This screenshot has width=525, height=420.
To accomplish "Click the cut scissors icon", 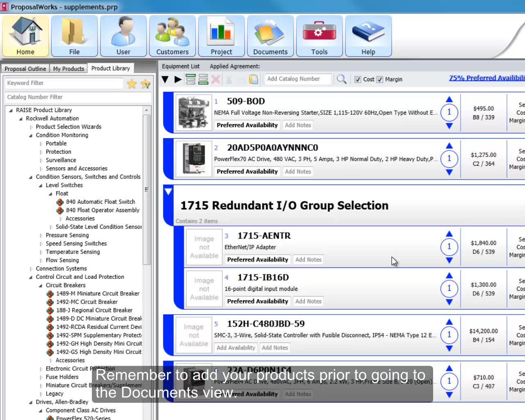I will click(229, 79).
